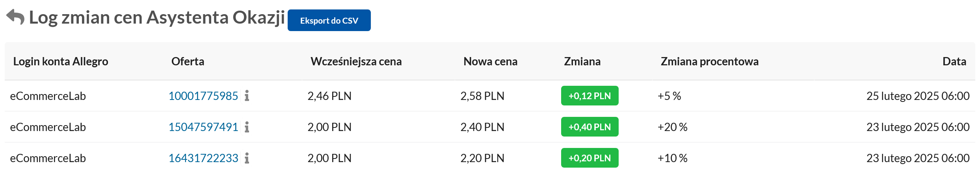Click the Login konta Allegro column header
The height and width of the screenshot is (181, 980).
pos(61,61)
